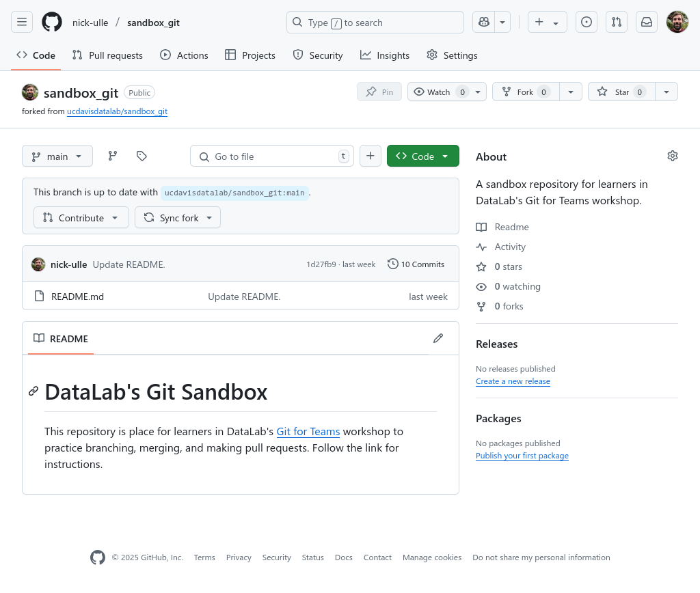Open About settings gear icon
The width and height of the screenshot is (700, 593).
point(672,156)
